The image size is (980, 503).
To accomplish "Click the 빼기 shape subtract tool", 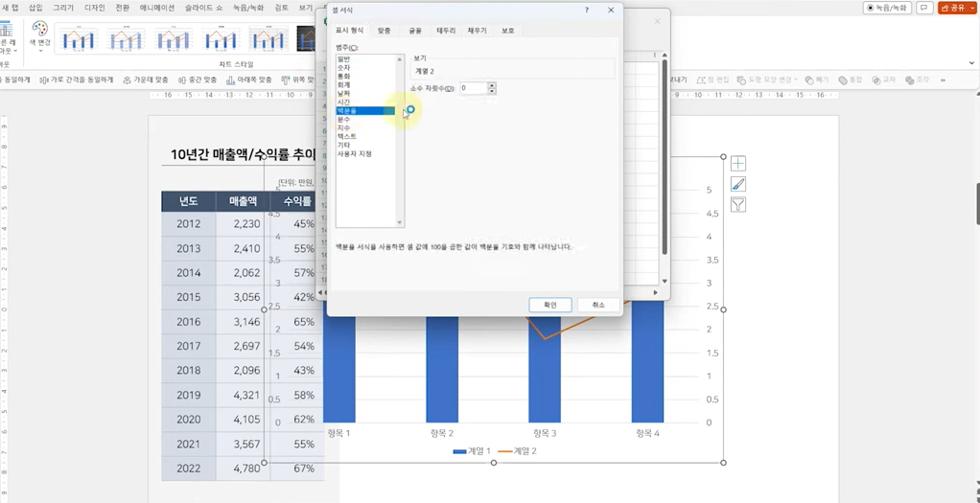I will click(x=817, y=80).
